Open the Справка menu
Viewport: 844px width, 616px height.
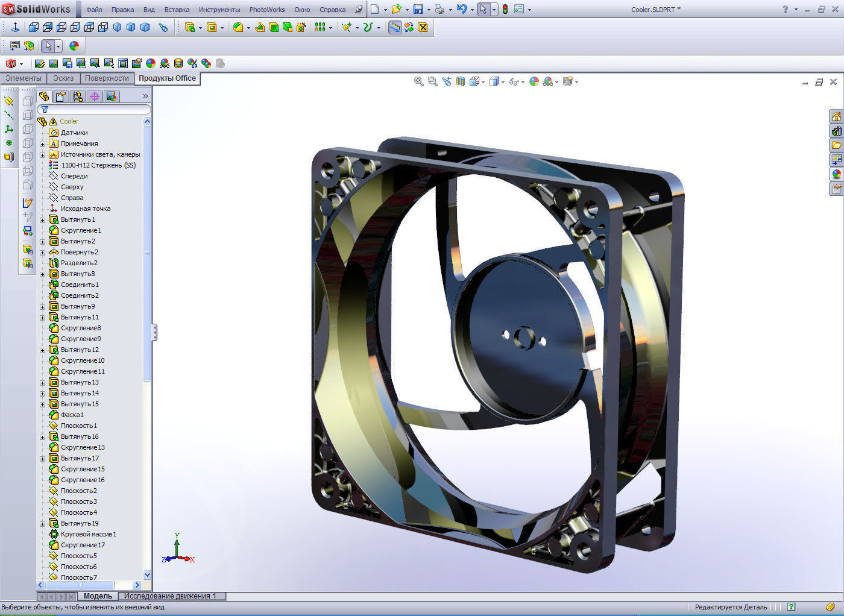pos(332,10)
